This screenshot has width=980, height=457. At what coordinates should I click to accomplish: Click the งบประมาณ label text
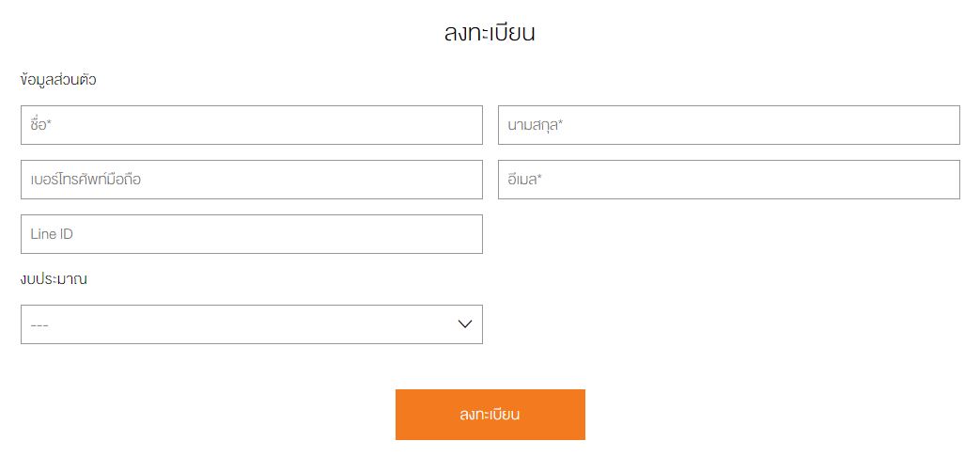[60, 279]
